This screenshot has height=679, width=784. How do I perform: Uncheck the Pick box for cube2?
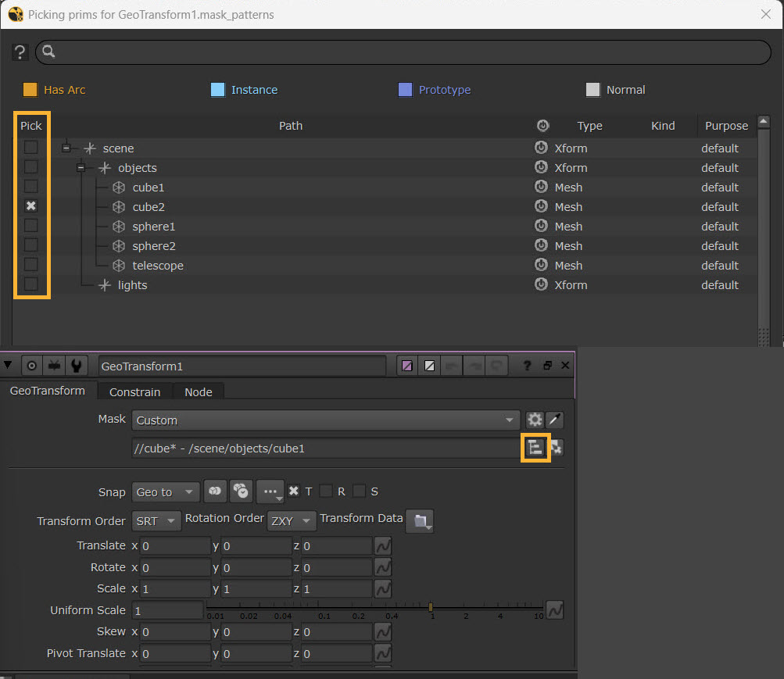pos(31,206)
